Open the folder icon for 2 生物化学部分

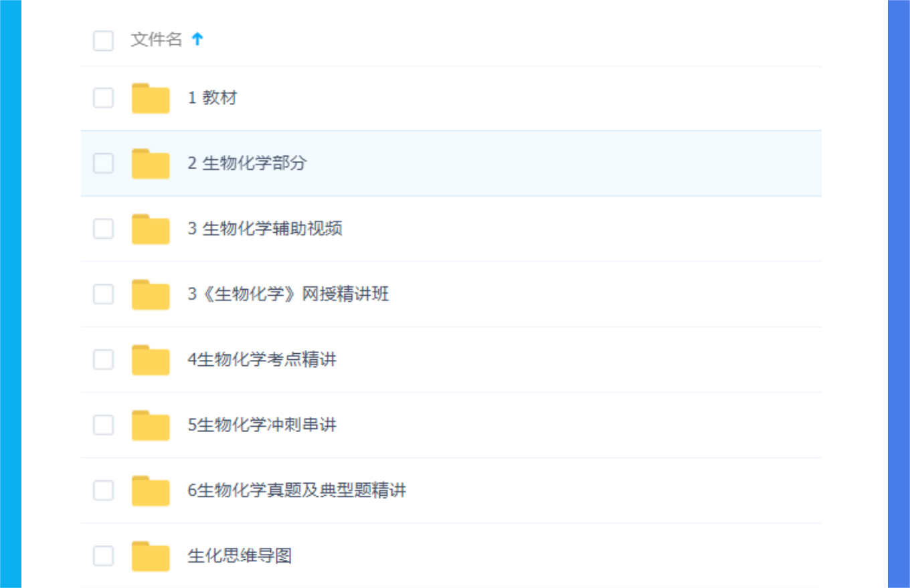[x=151, y=164]
